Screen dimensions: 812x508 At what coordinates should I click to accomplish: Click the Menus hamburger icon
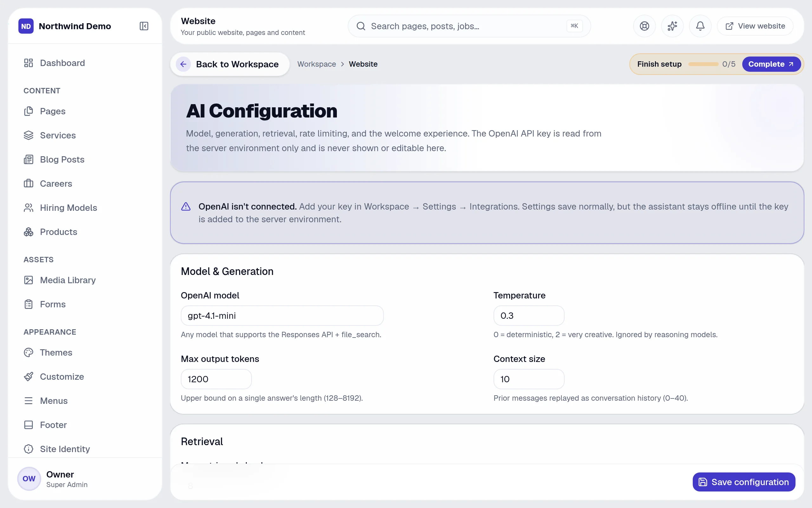29,401
